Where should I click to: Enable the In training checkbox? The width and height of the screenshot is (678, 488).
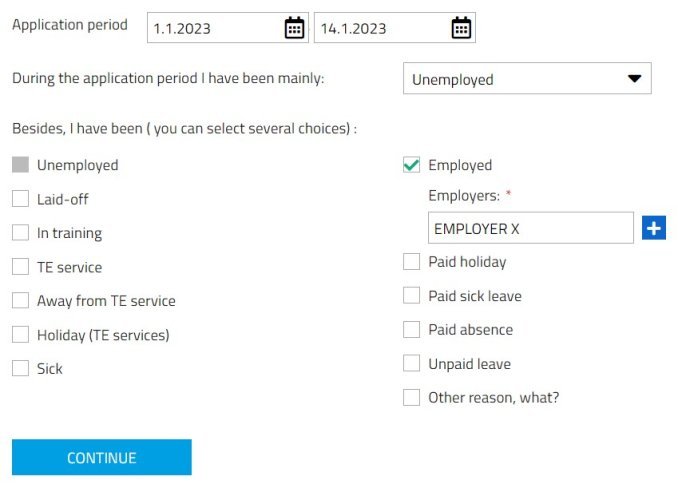coord(20,233)
